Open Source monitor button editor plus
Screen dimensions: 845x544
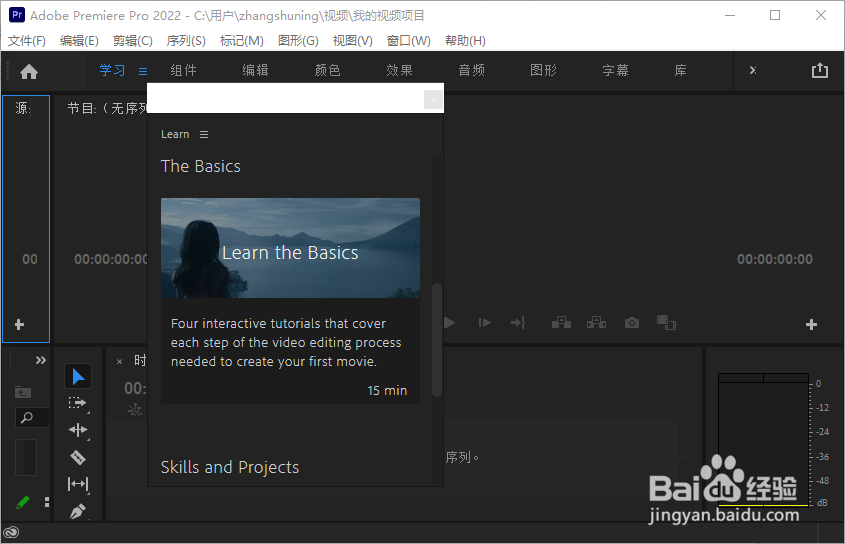pyautogui.click(x=19, y=325)
